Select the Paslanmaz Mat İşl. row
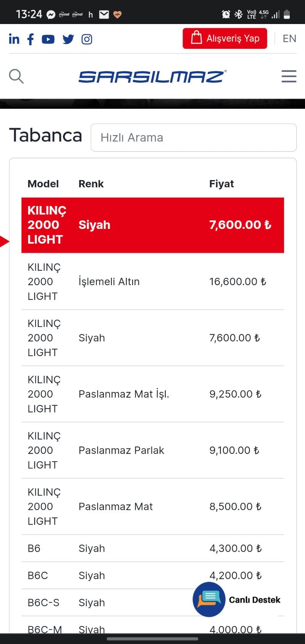The image size is (305, 644). pos(152,394)
